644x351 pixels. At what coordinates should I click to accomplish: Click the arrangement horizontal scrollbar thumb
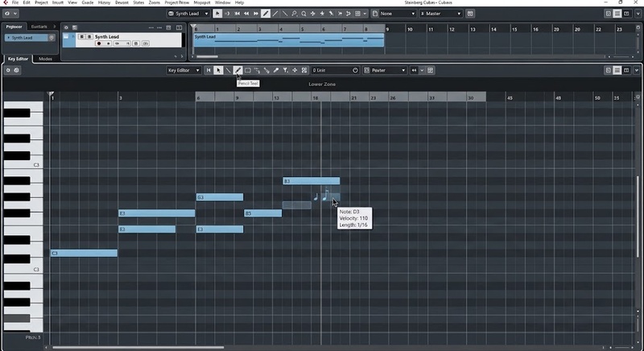pyautogui.click(x=207, y=56)
